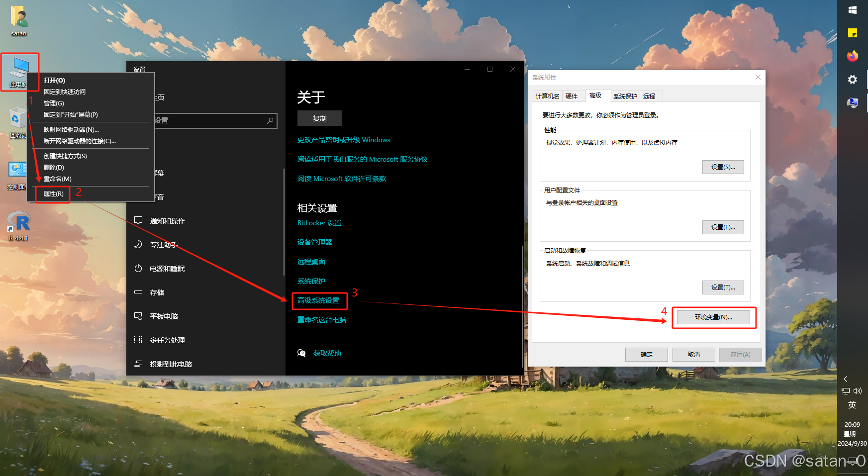The image size is (868, 476).
Task: Switch to the 系统保护 tab
Action: point(625,96)
